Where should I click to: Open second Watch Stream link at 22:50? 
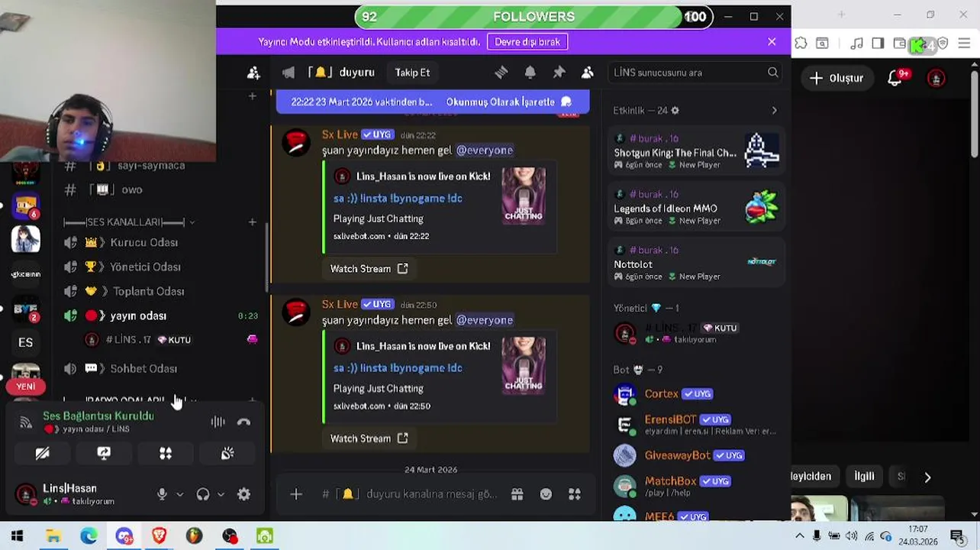369,438
